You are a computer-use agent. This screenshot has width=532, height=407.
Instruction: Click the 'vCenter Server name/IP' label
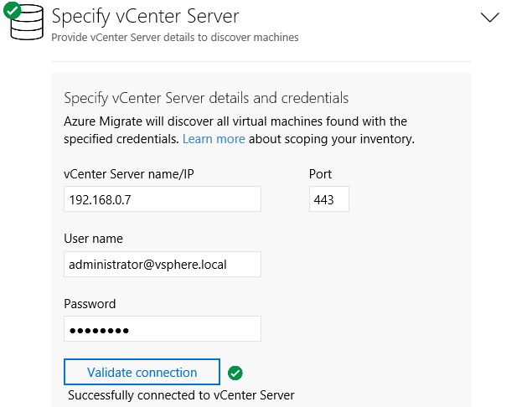tap(128, 174)
